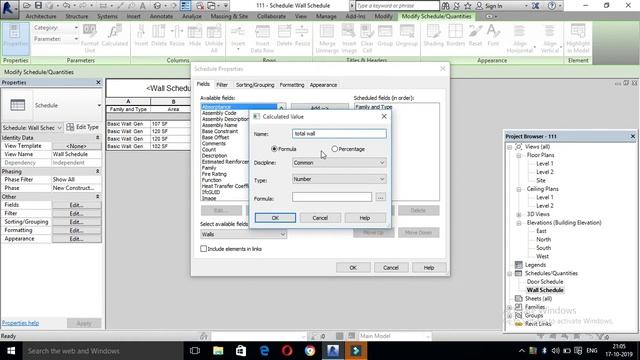
Task: Click the Unhide All ribbon icon
Action: click(x=214, y=38)
